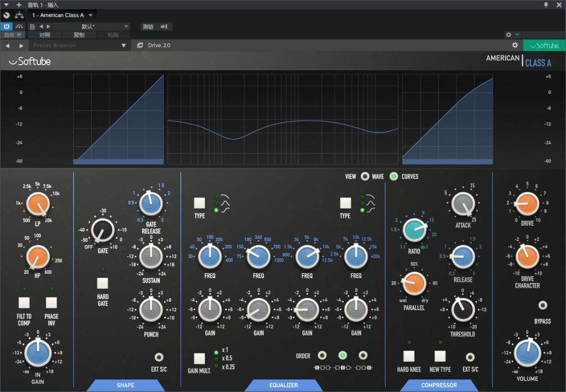Screen dimensions: 566x392
Task: Switch VIEW to WAVE
Action: 365,176
